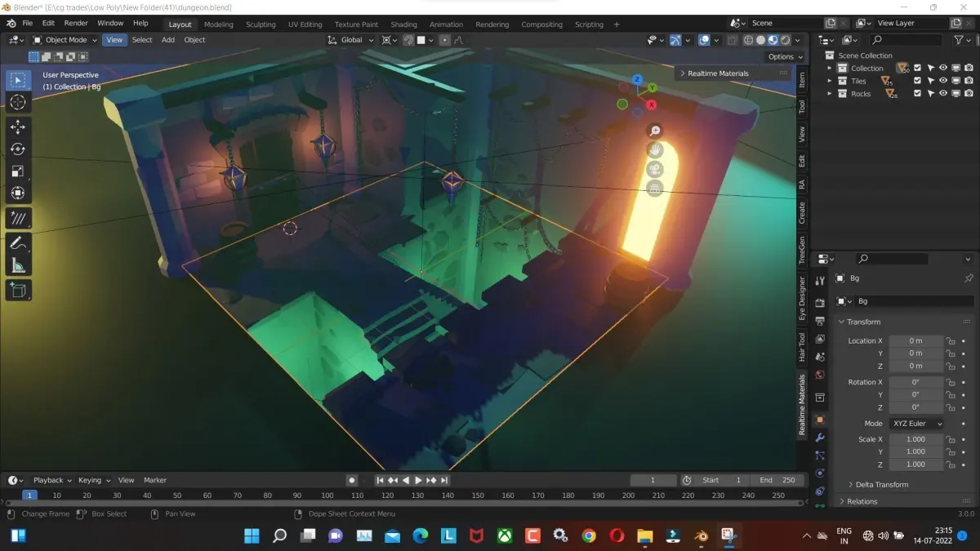Switch to rendered viewport shading
980x551 pixels.
click(x=785, y=40)
